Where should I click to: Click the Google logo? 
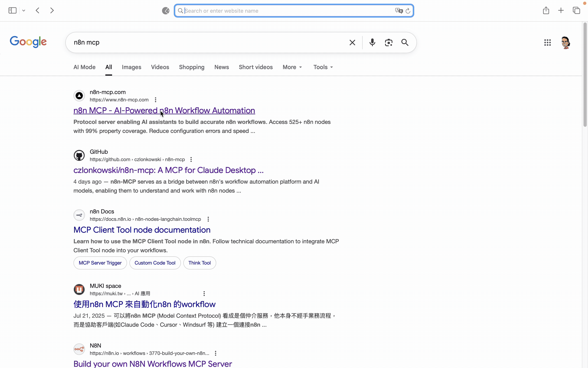(x=28, y=42)
